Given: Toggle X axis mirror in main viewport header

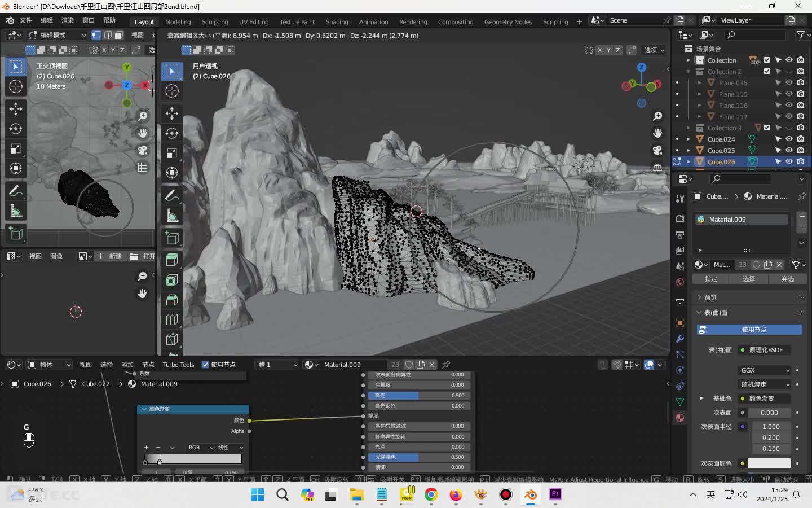Looking at the screenshot, I should [599, 50].
